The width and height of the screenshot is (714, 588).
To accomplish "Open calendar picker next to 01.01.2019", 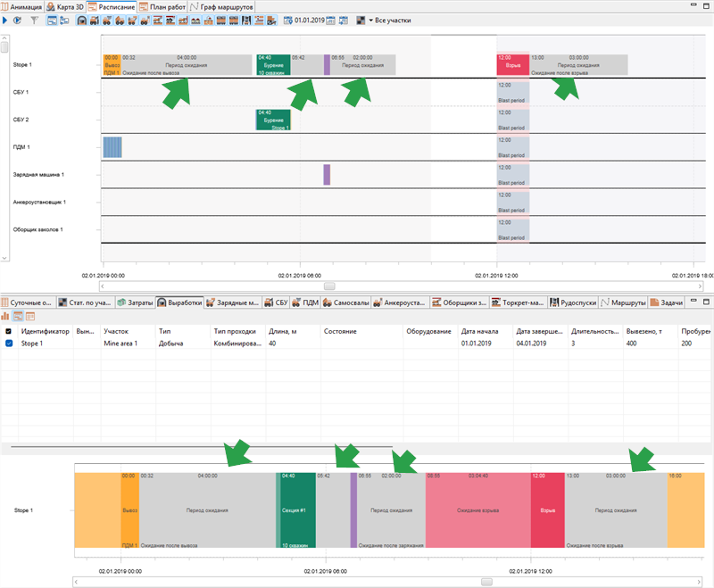I will [330, 20].
